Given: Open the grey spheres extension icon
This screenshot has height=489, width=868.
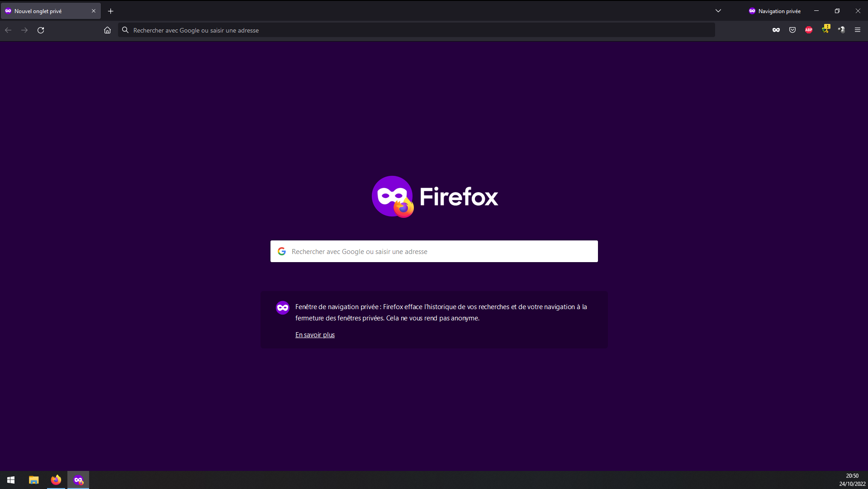Looking at the screenshot, I should point(841,30).
